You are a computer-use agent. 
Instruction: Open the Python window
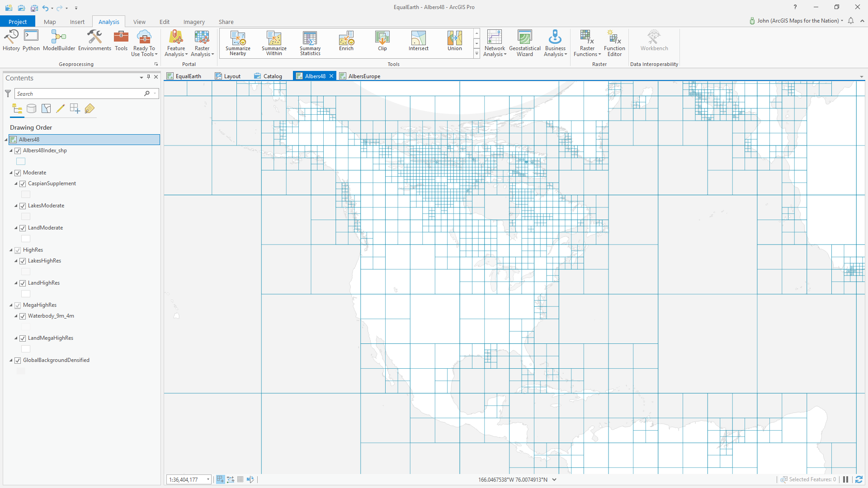click(x=31, y=41)
